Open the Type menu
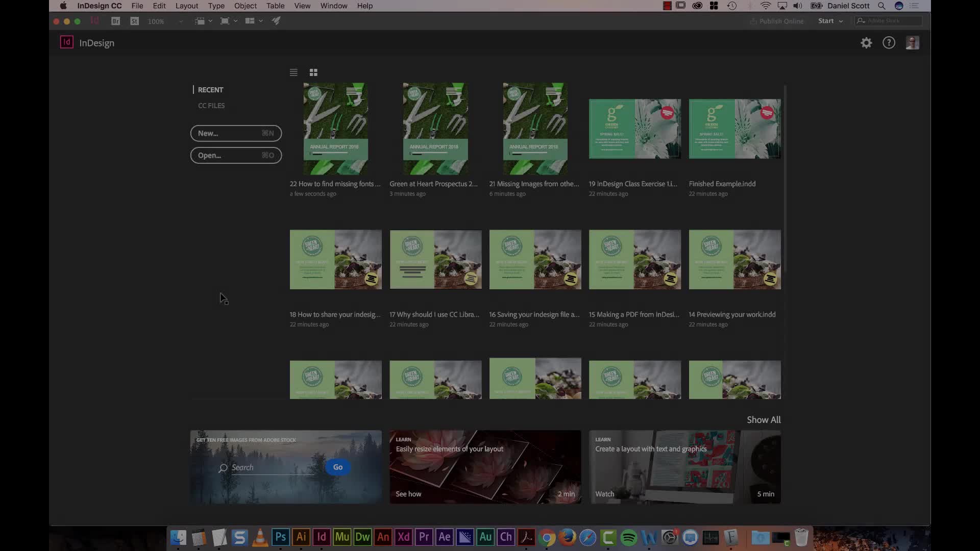 [216, 6]
